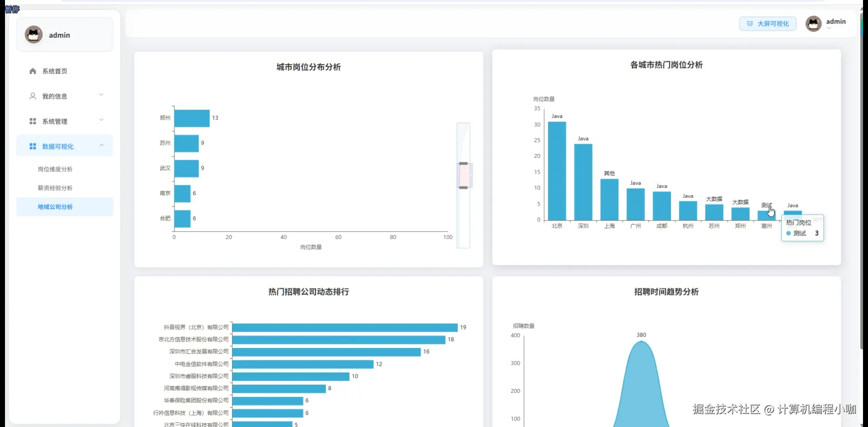Image resolution: width=868 pixels, height=427 pixels.
Task: Click the 杭州 Java bar
Action: [688, 211]
